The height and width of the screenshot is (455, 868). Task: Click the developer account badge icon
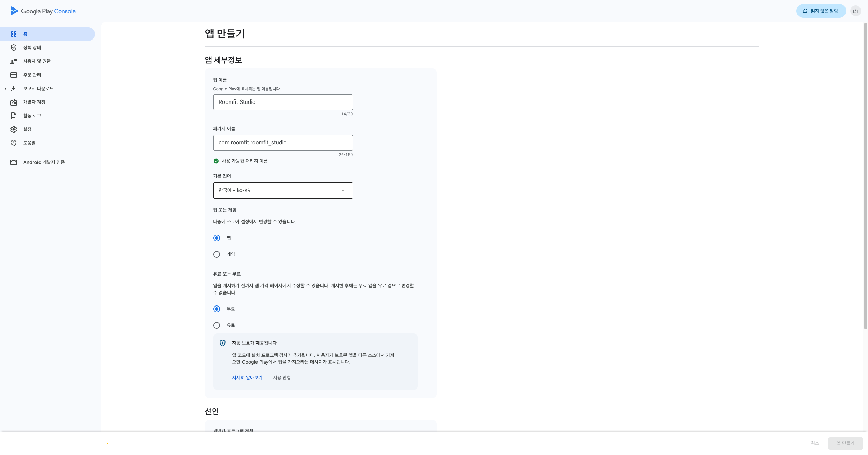pos(14,102)
